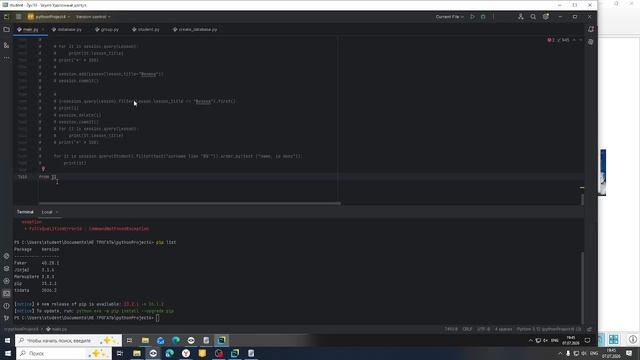The width and height of the screenshot is (640, 360).
Task: Open CRLF line separator selector in status bar
Action: click(x=467, y=329)
